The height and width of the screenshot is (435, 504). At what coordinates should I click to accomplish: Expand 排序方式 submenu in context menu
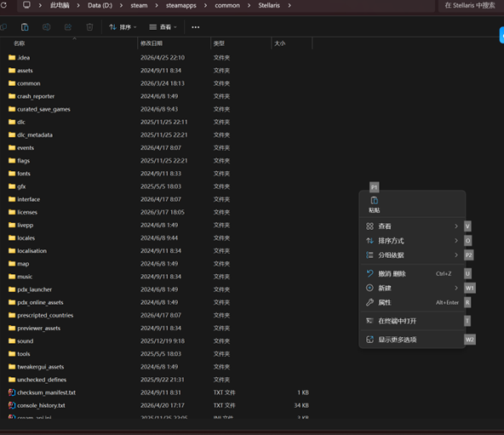tap(412, 241)
